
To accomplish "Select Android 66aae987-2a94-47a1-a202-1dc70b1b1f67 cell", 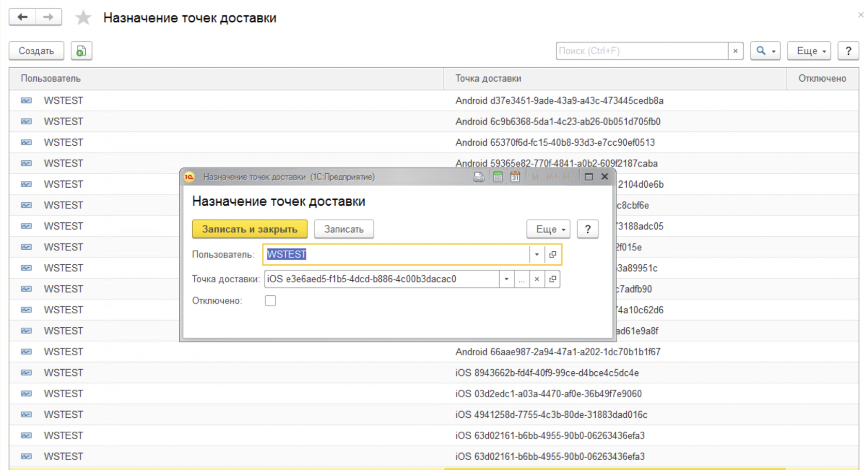I will point(615,352).
